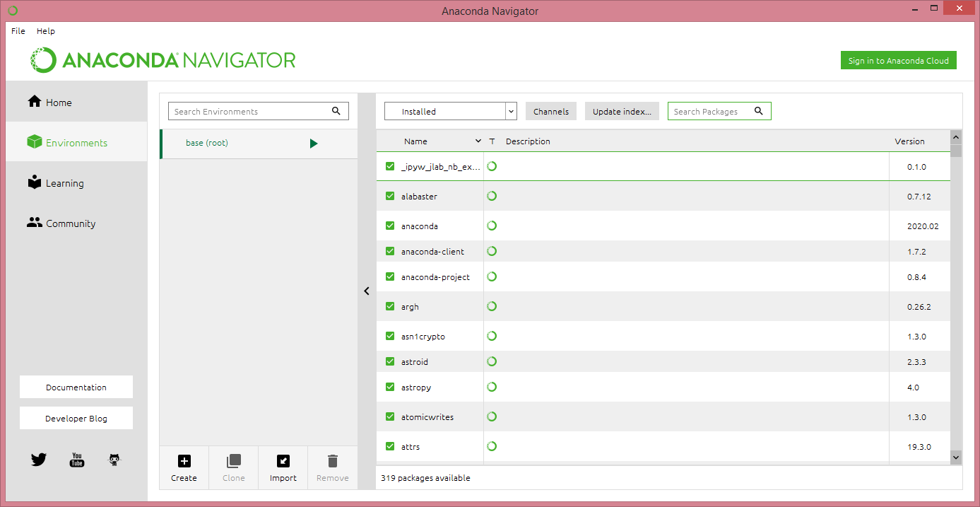Go to the Home tab

(76, 102)
